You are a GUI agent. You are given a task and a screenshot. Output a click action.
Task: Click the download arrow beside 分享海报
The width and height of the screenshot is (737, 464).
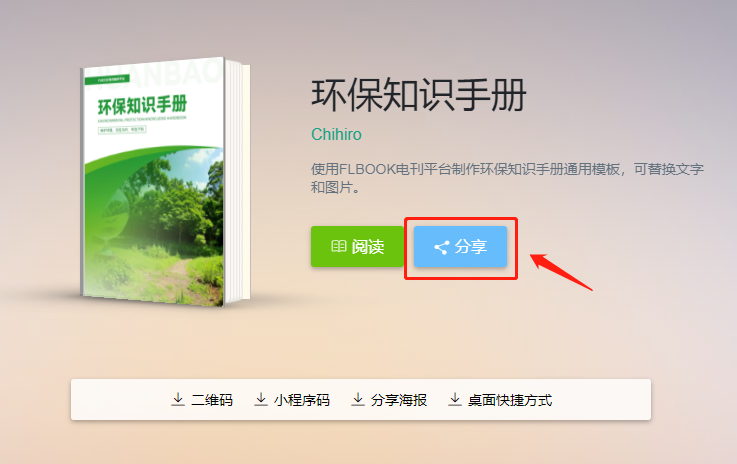point(358,400)
